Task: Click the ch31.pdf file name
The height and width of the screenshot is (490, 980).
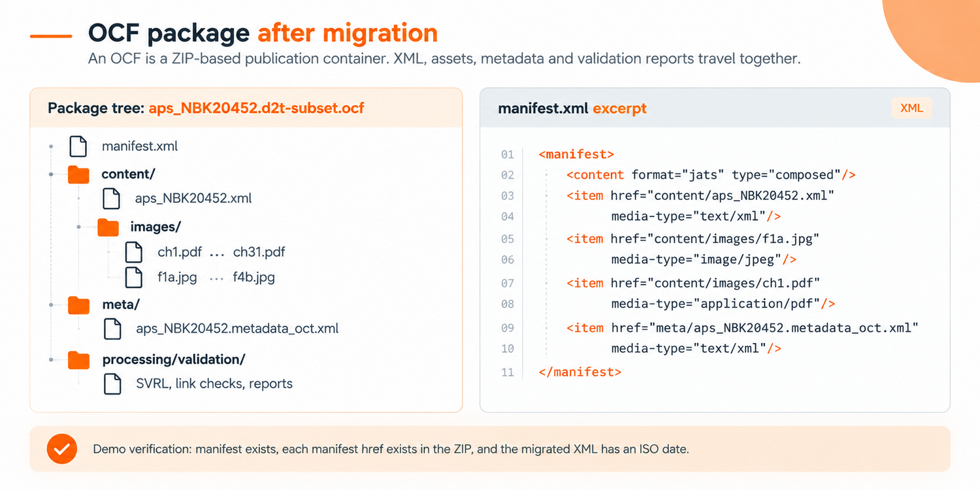Action: [x=259, y=252]
